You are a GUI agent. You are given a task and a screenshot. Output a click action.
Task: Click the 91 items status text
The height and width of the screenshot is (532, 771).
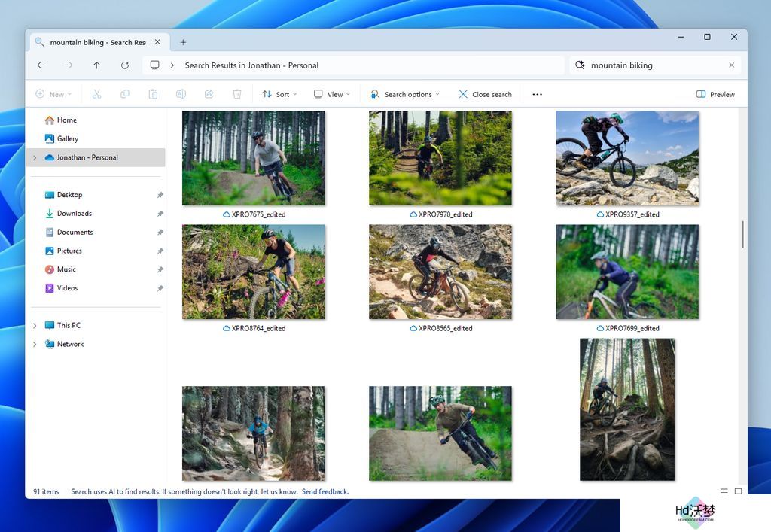point(46,491)
